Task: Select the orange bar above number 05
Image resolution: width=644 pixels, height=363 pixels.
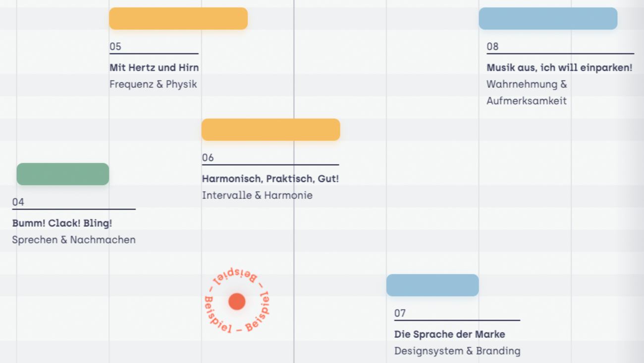Action: [178, 18]
